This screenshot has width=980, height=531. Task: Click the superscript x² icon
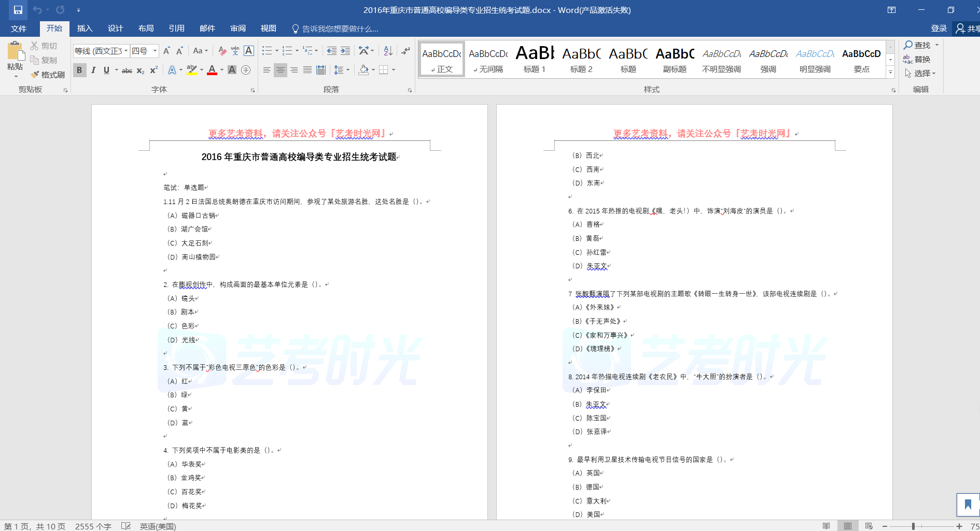(x=154, y=70)
